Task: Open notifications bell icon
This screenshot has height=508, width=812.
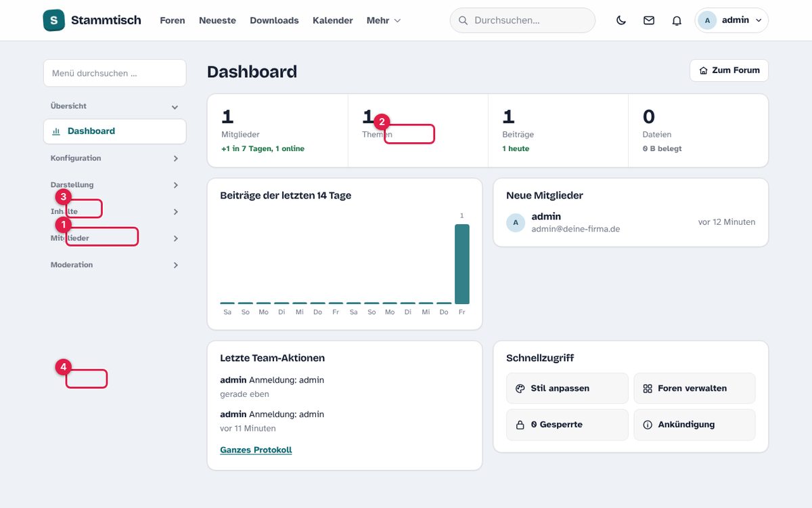Action: click(x=677, y=20)
